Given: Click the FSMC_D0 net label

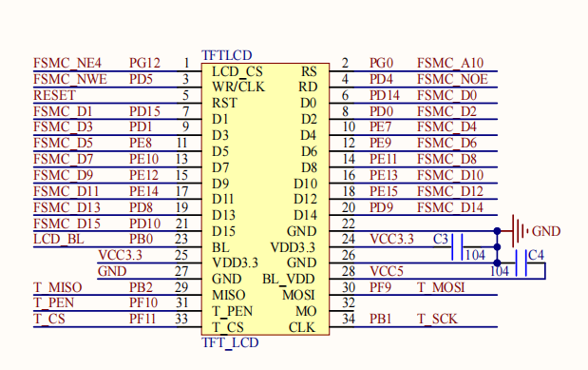Looking at the screenshot, I should pos(447,95).
